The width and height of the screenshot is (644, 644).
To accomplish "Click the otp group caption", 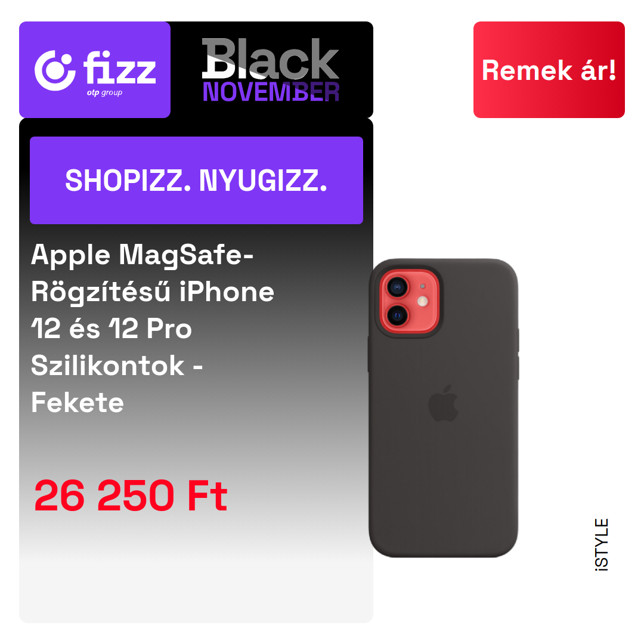I will pyautogui.click(x=105, y=93).
